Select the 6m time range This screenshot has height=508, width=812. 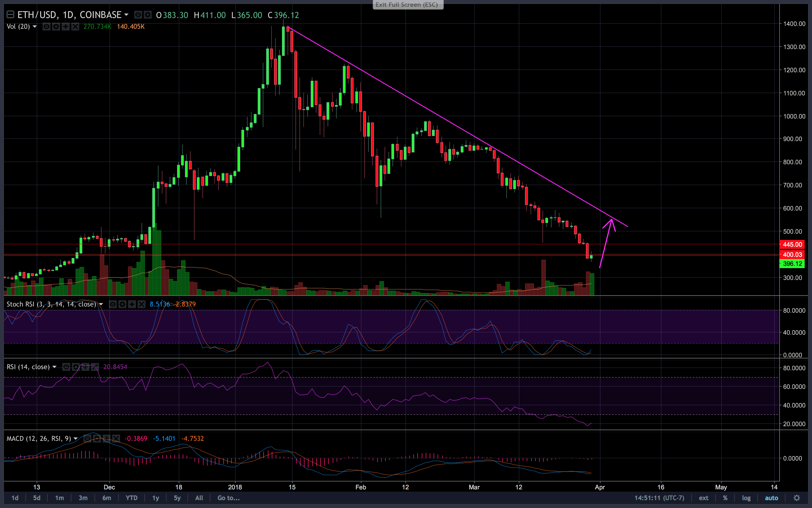107,498
